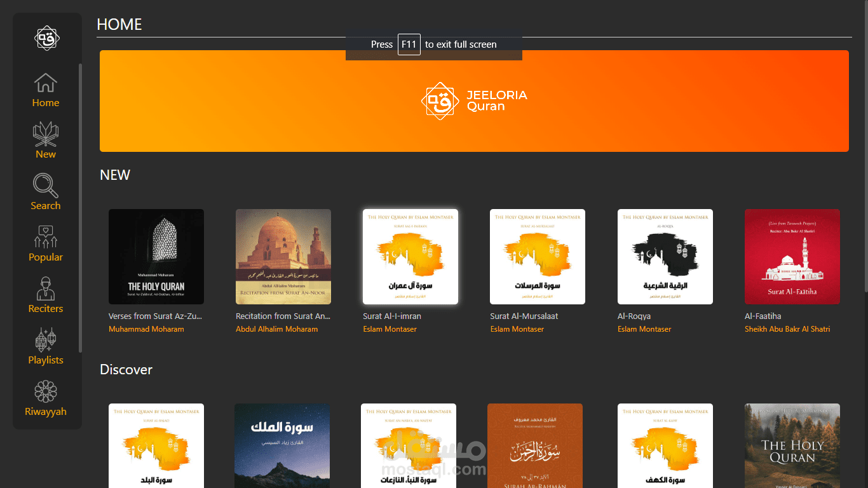Select the Home label in sidebar
Viewport: 868px width, 488px height.
point(46,103)
